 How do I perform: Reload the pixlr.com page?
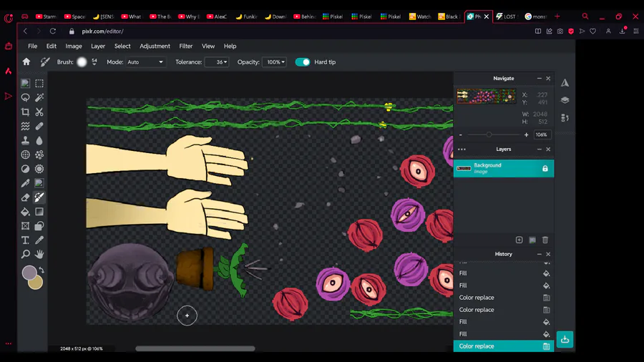[x=52, y=31]
